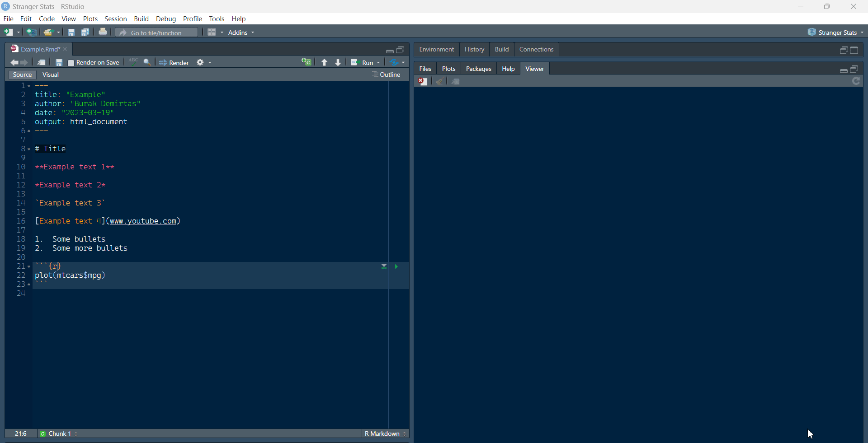Screen dimensions: 868x443
Task: Open the Tools menu
Action: click(x=217, y=19)
